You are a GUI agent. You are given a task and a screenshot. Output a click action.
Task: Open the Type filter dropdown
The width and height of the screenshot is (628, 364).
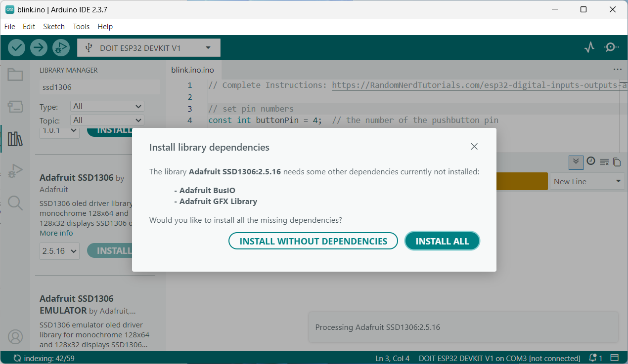pos(107,106)
